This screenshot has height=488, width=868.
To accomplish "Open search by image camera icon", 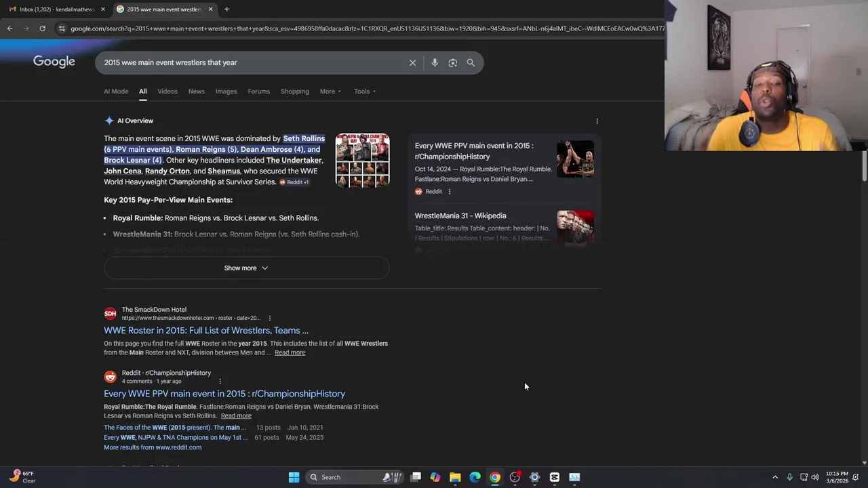I will [452, 62].
